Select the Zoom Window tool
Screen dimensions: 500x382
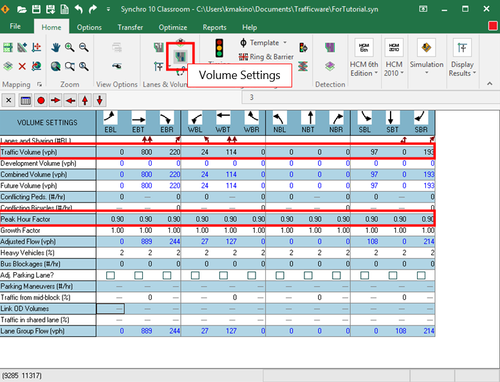70,66
